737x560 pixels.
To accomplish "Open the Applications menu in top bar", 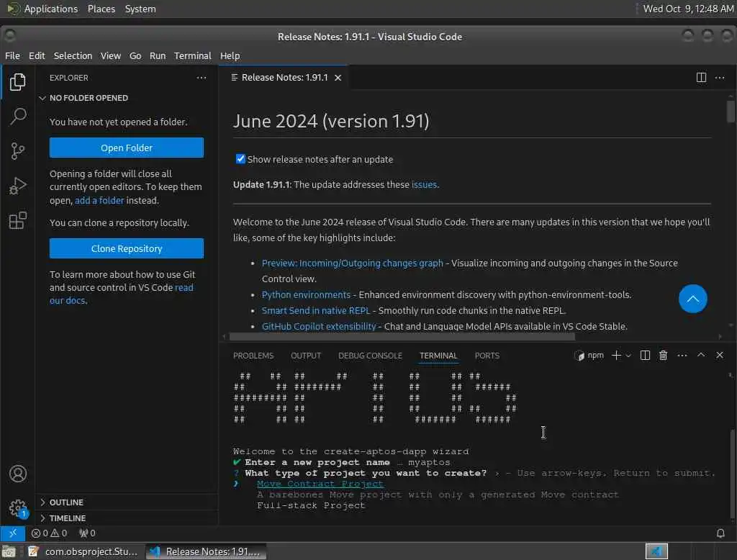I will click(51, 9).
